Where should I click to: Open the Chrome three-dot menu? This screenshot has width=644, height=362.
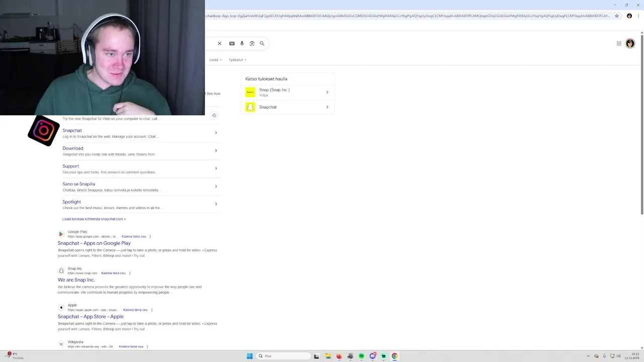[638, 16]
